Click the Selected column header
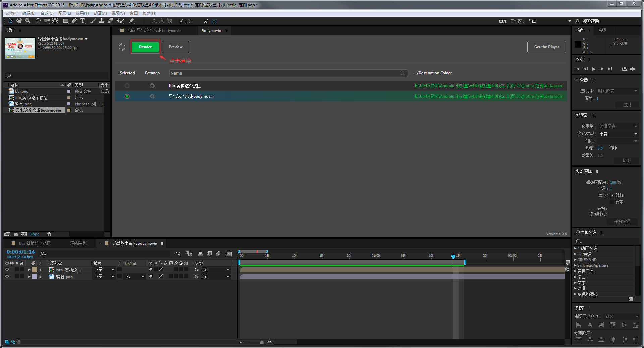This screenshot has height=348, width=644. tap(127, 73)
